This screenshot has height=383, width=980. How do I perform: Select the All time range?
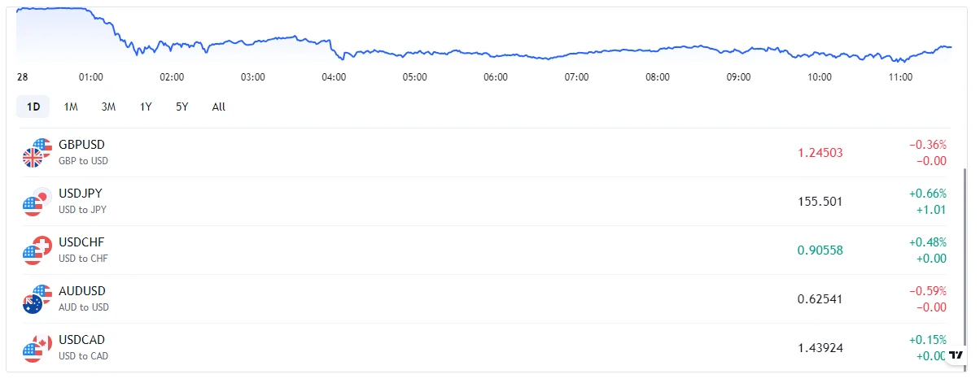219,107
